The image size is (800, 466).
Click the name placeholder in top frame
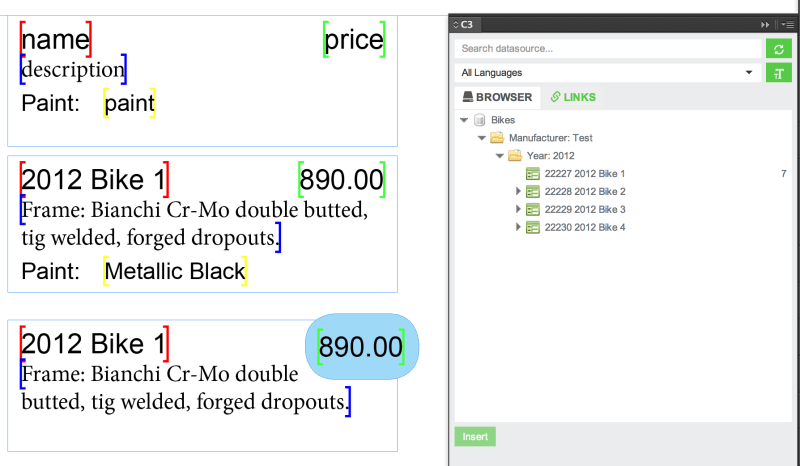pyautogui.click(x=56, y=39)
